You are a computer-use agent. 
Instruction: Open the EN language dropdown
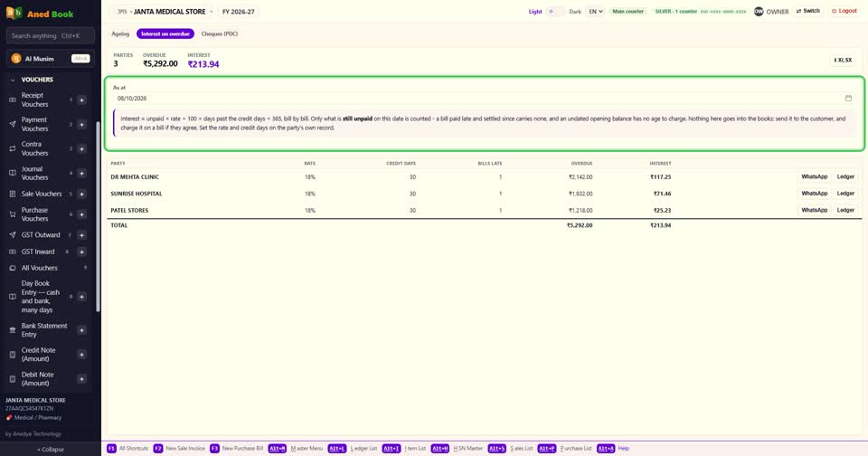coord(595,11)
